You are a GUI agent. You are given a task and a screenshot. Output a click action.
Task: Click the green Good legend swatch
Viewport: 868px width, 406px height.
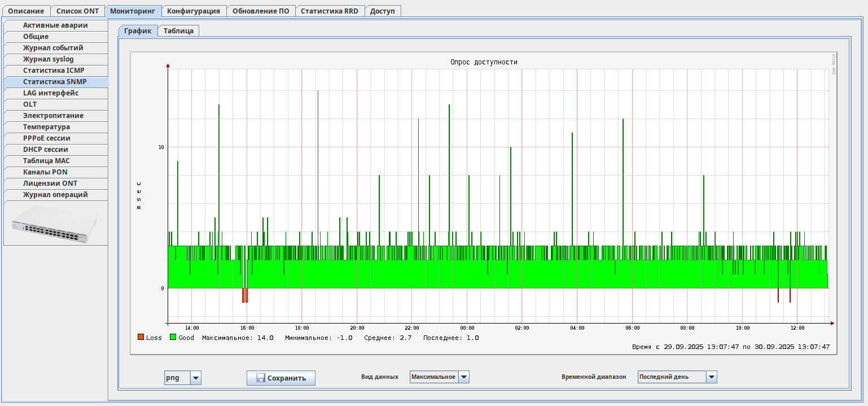pos(173,338)
